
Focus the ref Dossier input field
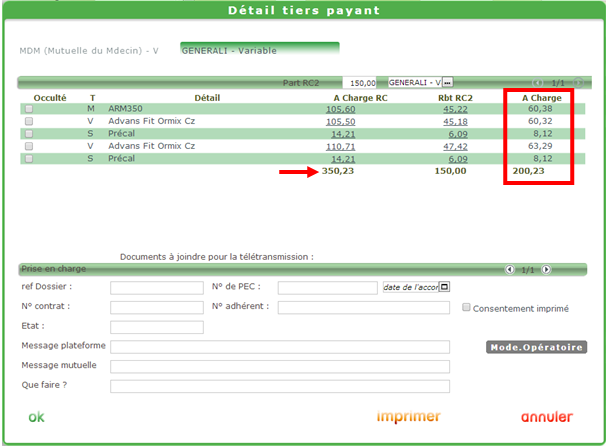pyautogui.click(x=157, y=288)
